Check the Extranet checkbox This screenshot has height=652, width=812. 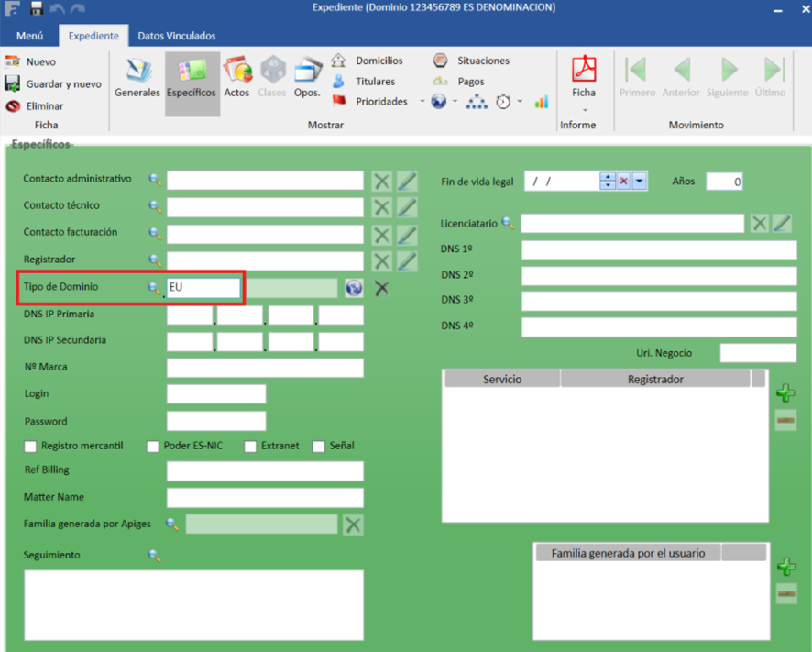(x=250, y=447)
